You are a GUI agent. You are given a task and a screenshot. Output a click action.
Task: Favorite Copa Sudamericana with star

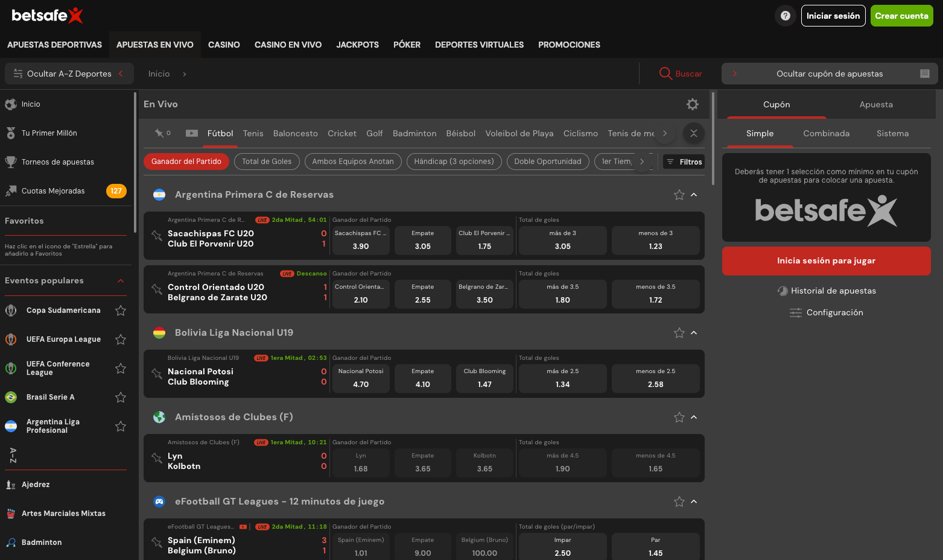click(121, 310)
